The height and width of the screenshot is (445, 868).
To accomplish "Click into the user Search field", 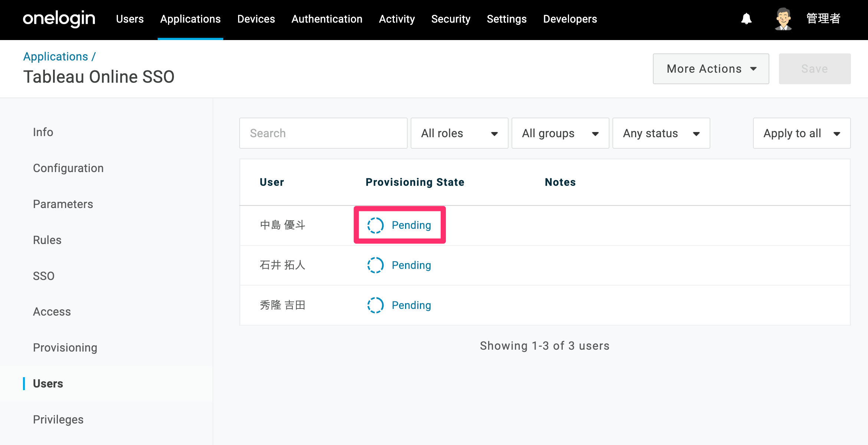I will [x=323, y=133].
